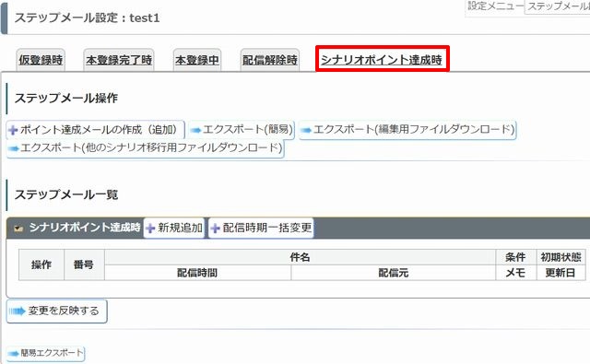
Task: Click the ステップメール一覧 section heading
Action: (66, 194)
